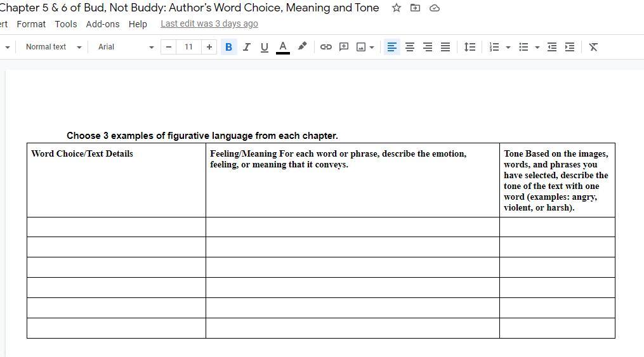644x357 pixels.
Task: Open the text color picker
Action: 283,47
